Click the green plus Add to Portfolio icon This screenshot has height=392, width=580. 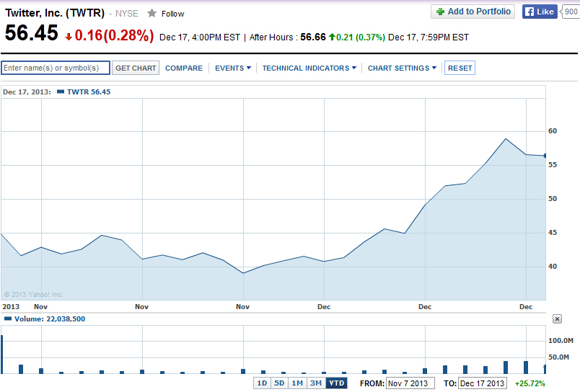pos(440,12)
